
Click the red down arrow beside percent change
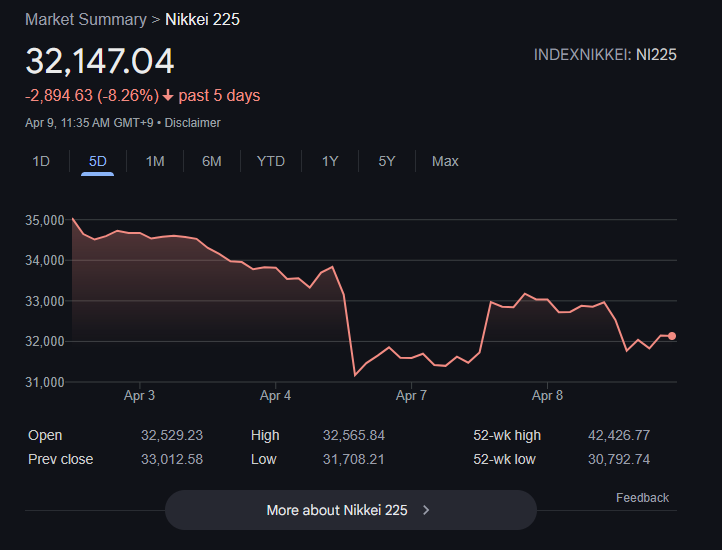pos(168,96)
